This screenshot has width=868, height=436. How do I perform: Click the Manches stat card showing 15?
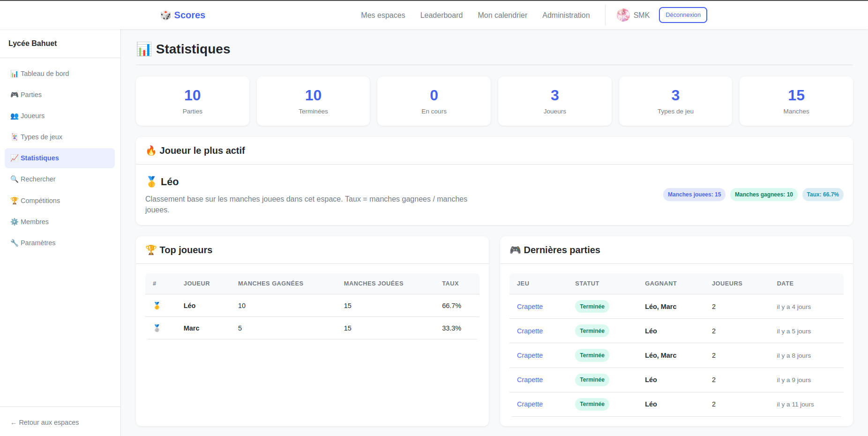click(x=796, y=101)
